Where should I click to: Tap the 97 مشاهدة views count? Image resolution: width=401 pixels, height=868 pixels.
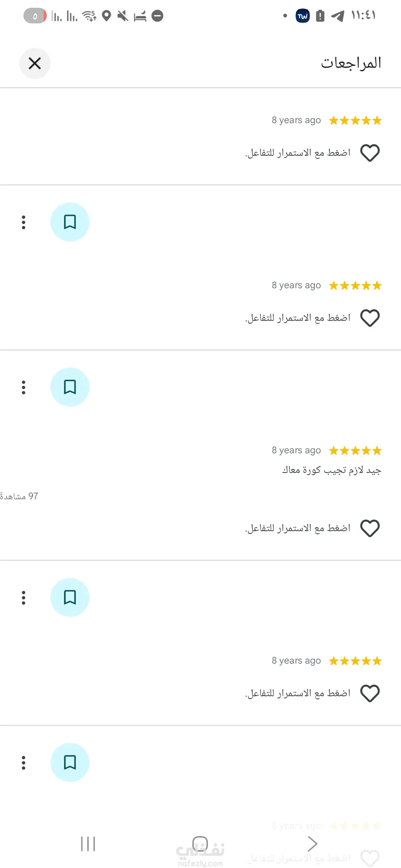tap(19, 496)
